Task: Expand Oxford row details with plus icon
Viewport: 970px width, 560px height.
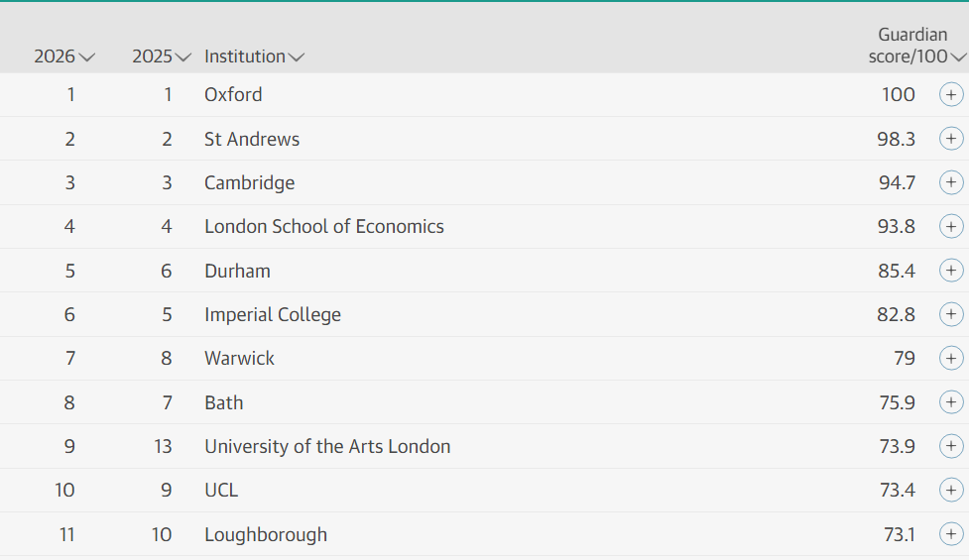Action: point(951,95)
